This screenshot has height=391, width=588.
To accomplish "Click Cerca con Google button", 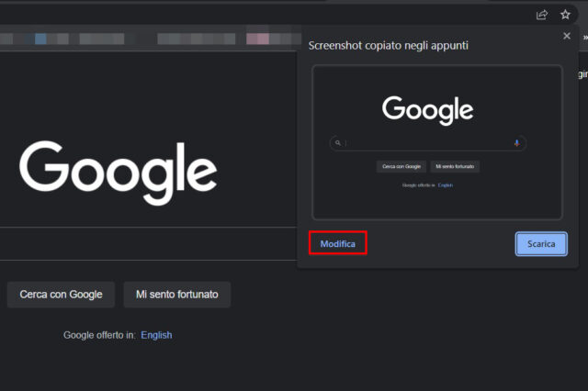I will coord(61,295).
